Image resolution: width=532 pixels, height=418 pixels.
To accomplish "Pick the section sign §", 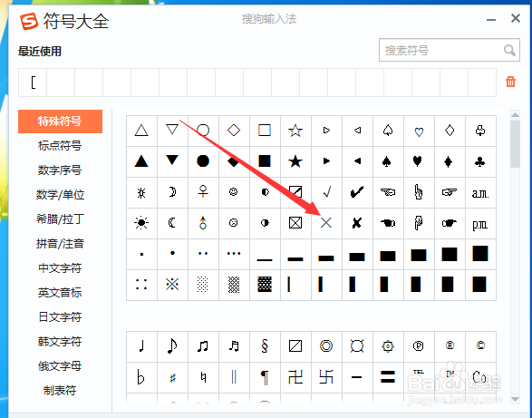I will (x=265, y=346).
